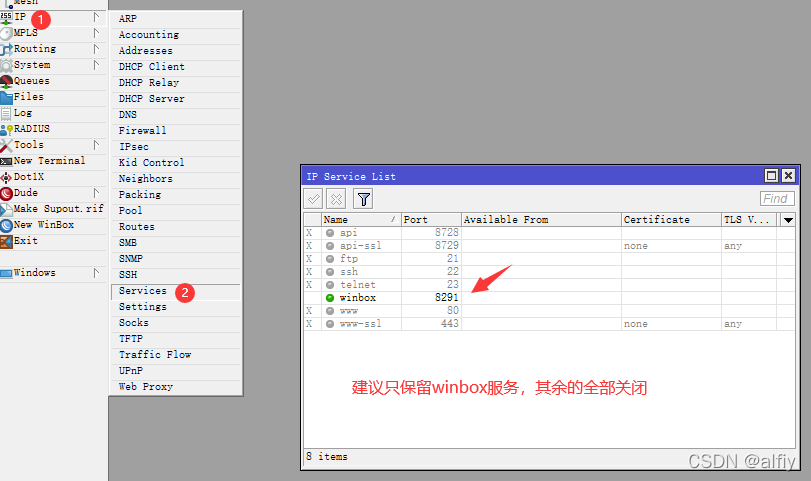Click the TLS Version column header
Image resolution: width=811 pixels, height=481 pixels.
click(x=748, y=220)
